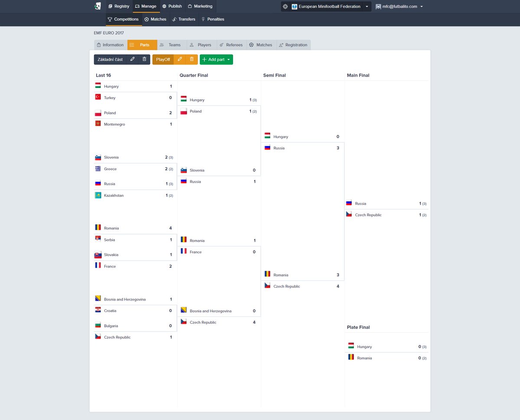The width and height of the screenshot is (520, 420).
Task: Select the PlayOff part button
Action: coord(162,59)
